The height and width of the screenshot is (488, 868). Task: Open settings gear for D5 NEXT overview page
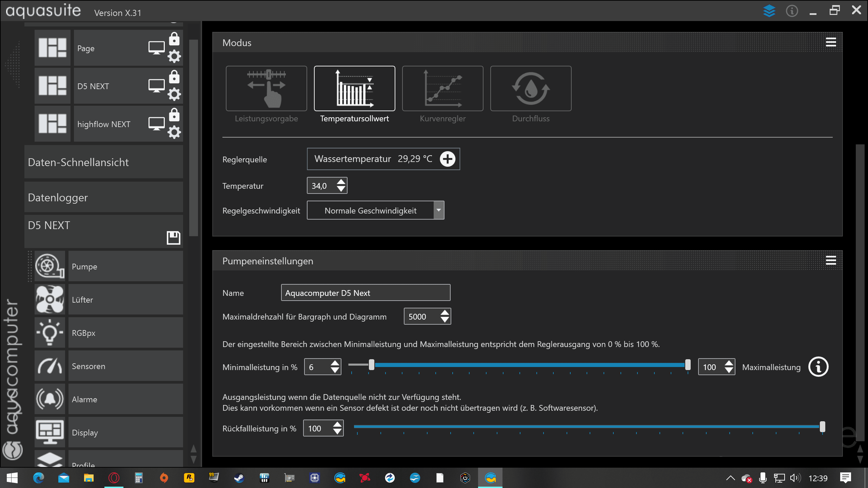[x=174, y=94]
